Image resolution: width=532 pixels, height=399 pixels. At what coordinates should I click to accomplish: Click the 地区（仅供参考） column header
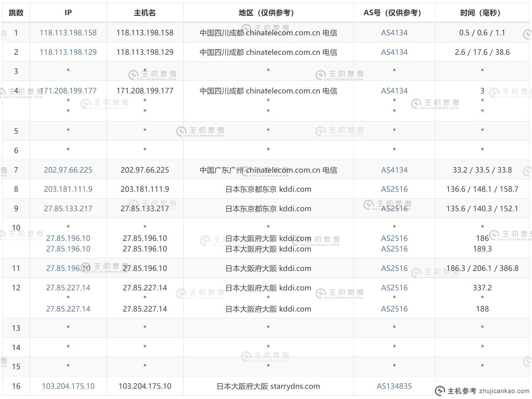[x=268, y=13]
